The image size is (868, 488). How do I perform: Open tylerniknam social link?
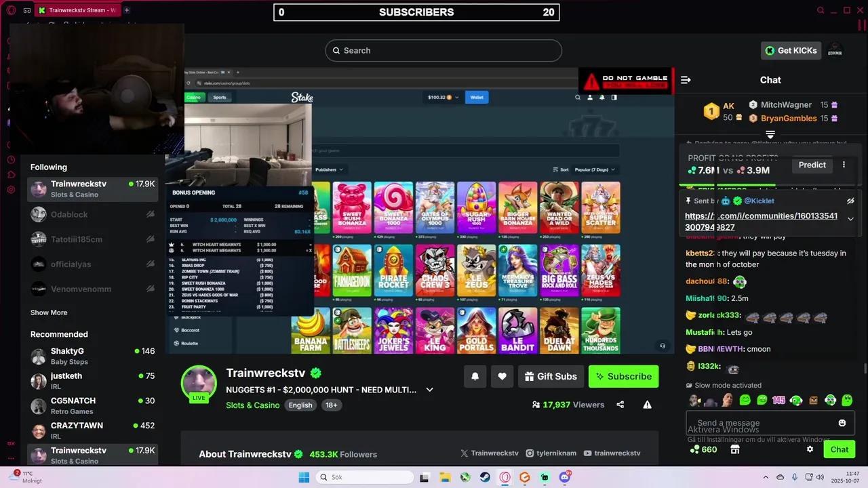coord(552,453)
